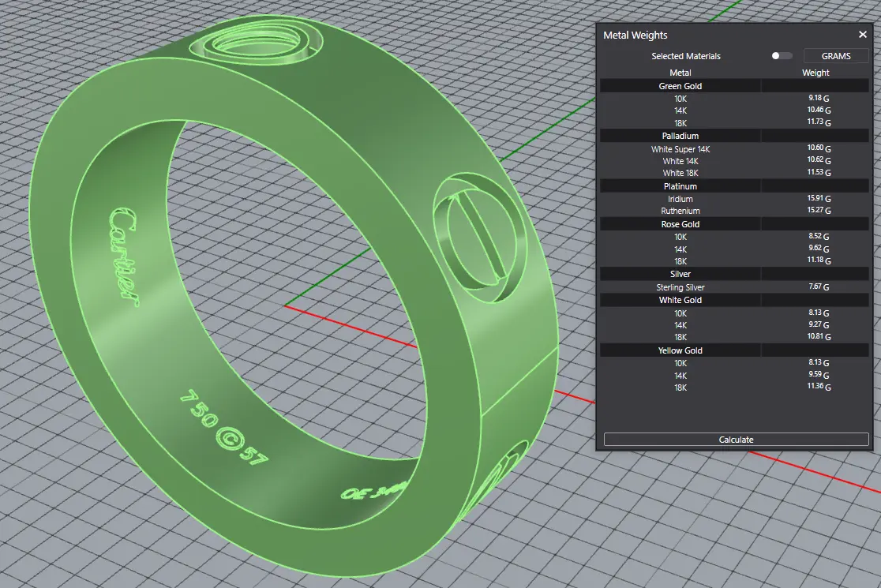The width and height of the screenshot is (881, 588).
Task: Select the Palladium category header
Action: pyautogui.click(x=734, y=136)
